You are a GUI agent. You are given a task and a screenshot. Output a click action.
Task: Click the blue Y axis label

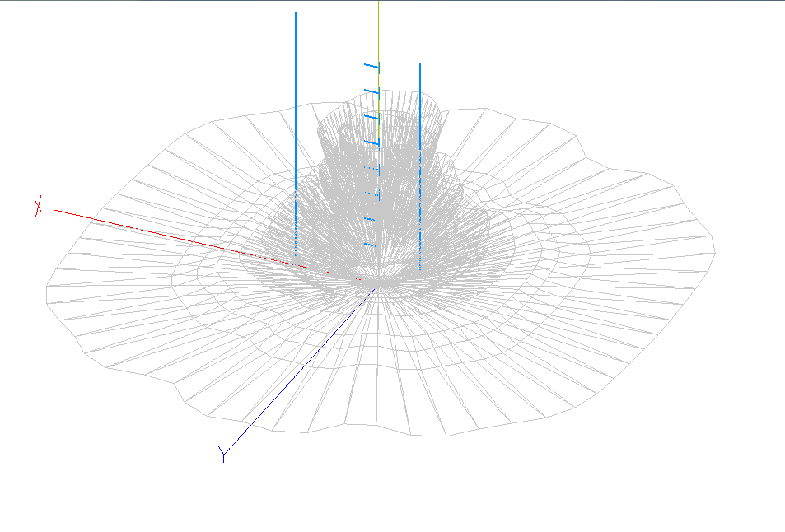222,453
